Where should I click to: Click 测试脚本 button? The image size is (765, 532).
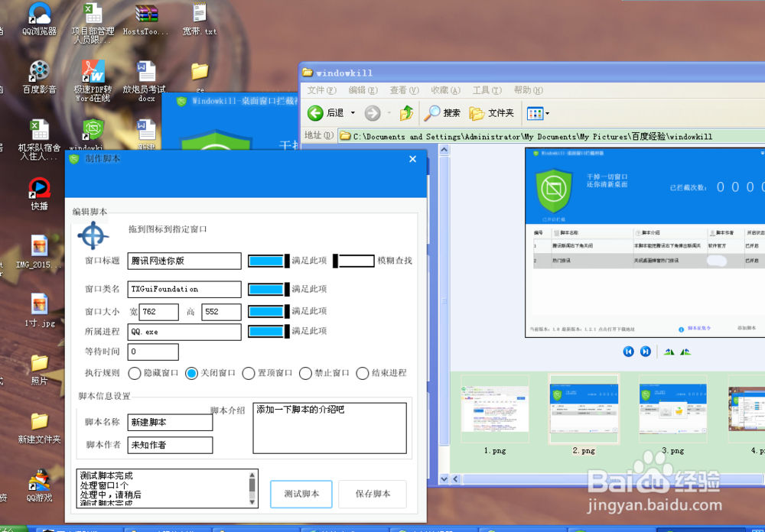coord(301,494)
